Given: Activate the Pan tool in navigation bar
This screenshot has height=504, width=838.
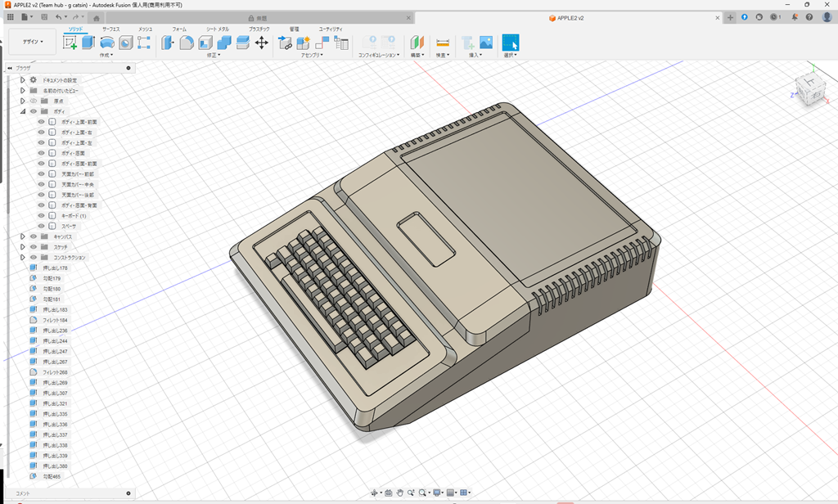Looking at the screenshot, I should (x=400, y=493).
